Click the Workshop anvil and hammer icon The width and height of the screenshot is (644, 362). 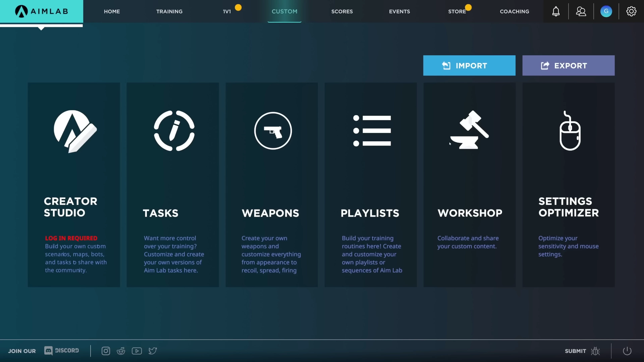pos(470,130)
